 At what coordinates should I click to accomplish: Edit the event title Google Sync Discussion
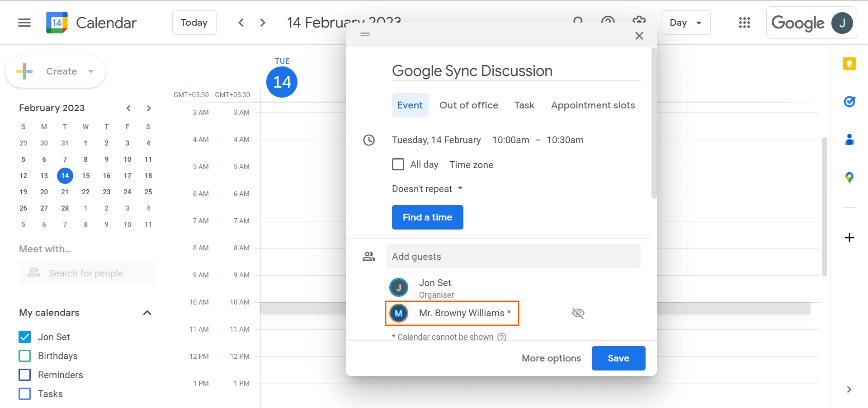click(x=516, y=71)
